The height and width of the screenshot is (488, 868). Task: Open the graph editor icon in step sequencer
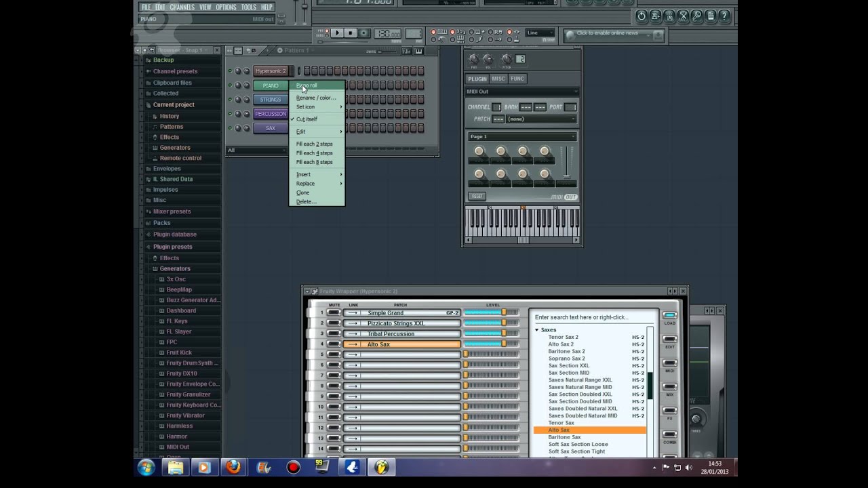[407, 51]
